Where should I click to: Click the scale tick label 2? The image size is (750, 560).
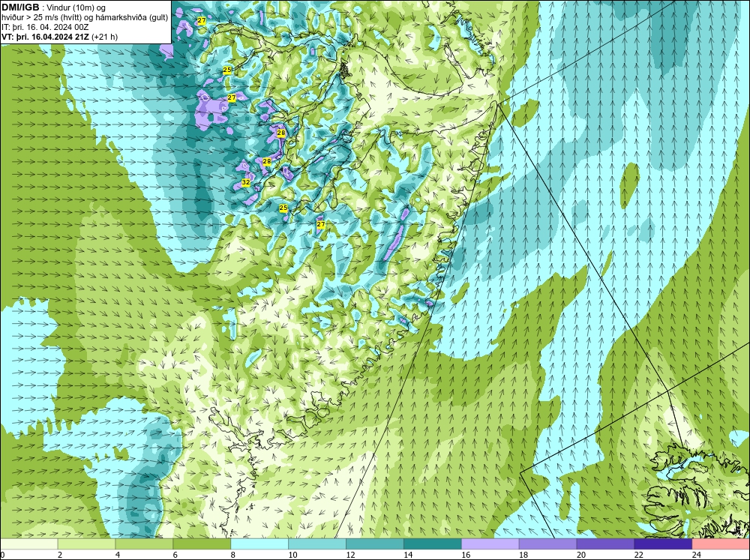[x=60, y=555]
